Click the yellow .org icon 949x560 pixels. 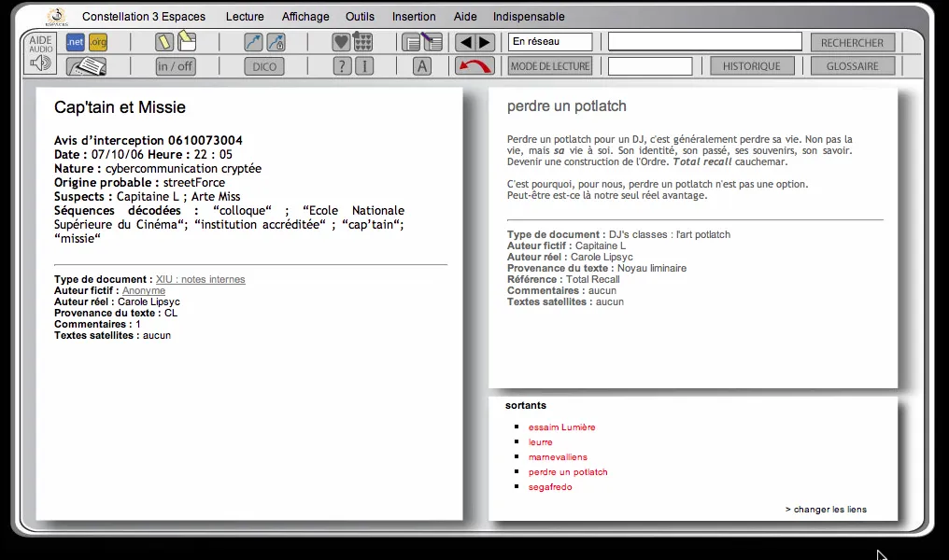(98, 42)
